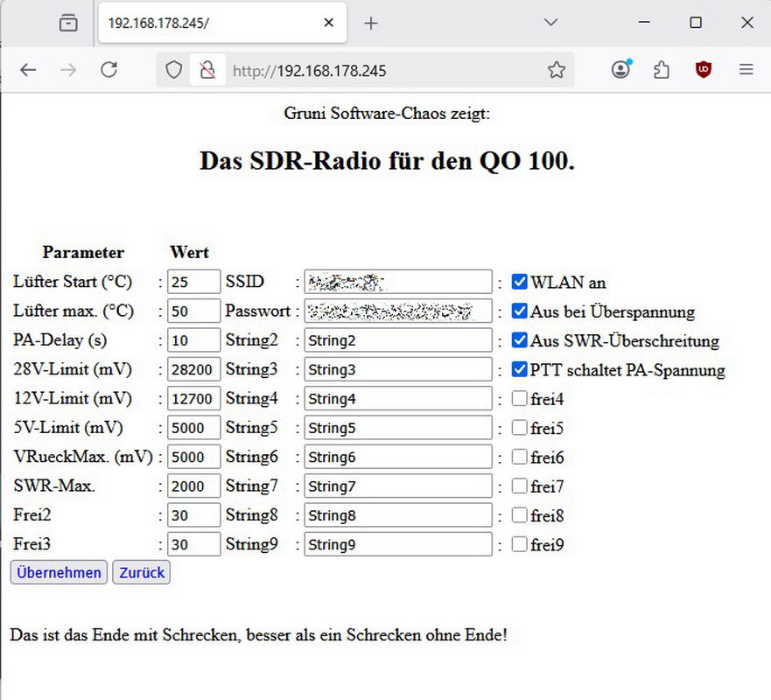Toggle Aus bei Überspannung off

click(x=519, y=311)
